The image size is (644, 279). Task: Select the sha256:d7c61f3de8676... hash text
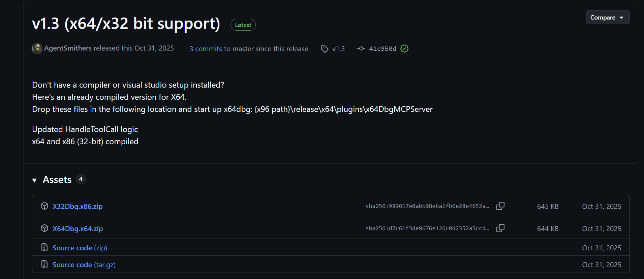pos(427,228)
